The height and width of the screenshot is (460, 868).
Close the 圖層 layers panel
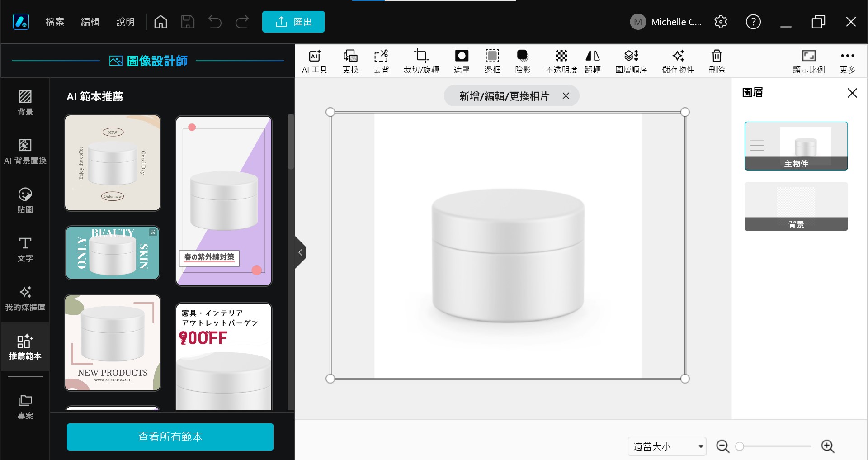coord(852,93)
